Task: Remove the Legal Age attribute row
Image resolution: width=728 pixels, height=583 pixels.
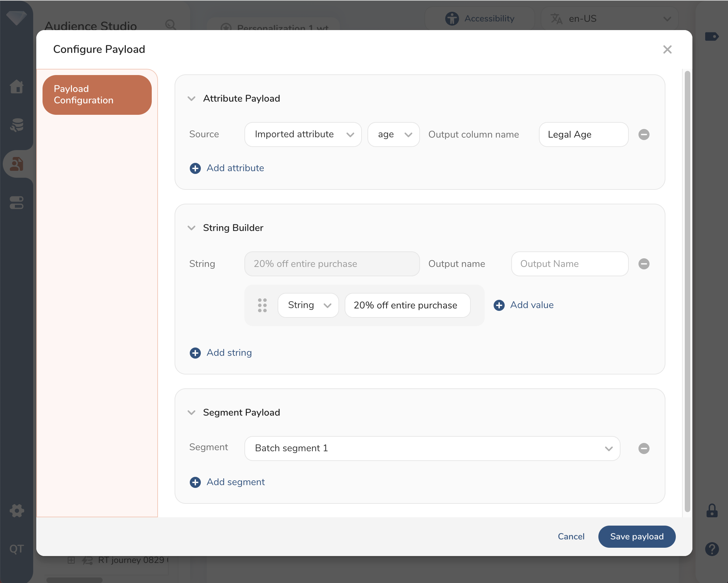Action: (x=644, y=135)
